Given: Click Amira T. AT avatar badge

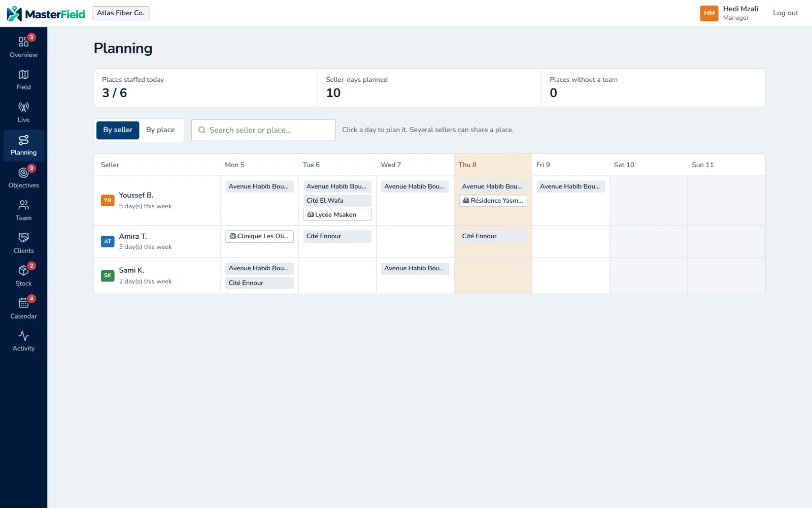Looking at the screenshot, I should pyautogui.click(x=108, y=242).
